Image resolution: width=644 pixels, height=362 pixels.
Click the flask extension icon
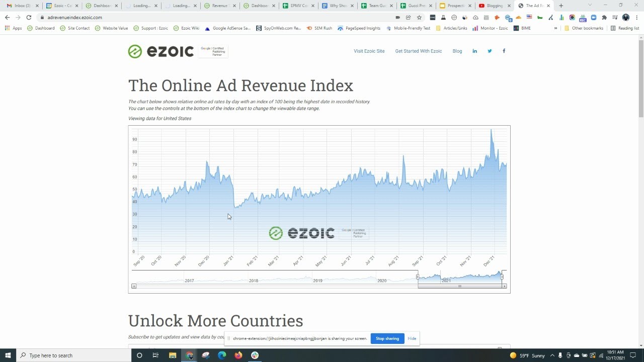coord(443,17)
